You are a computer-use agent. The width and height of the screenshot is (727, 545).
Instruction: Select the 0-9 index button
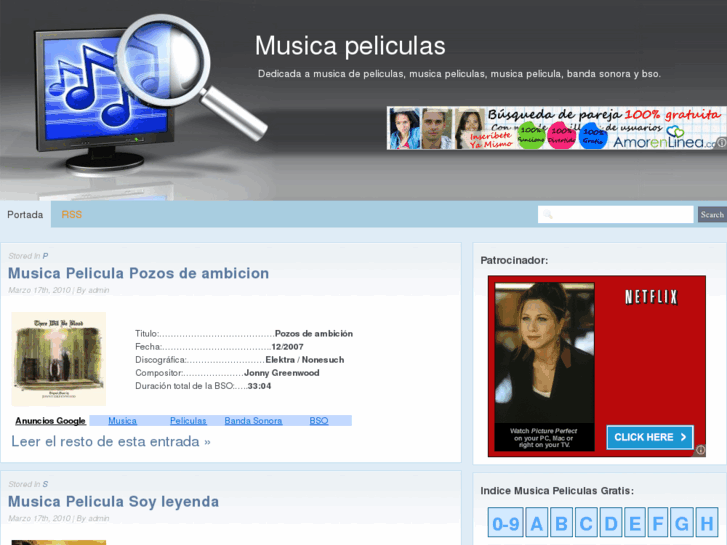[x=505, y=523]
